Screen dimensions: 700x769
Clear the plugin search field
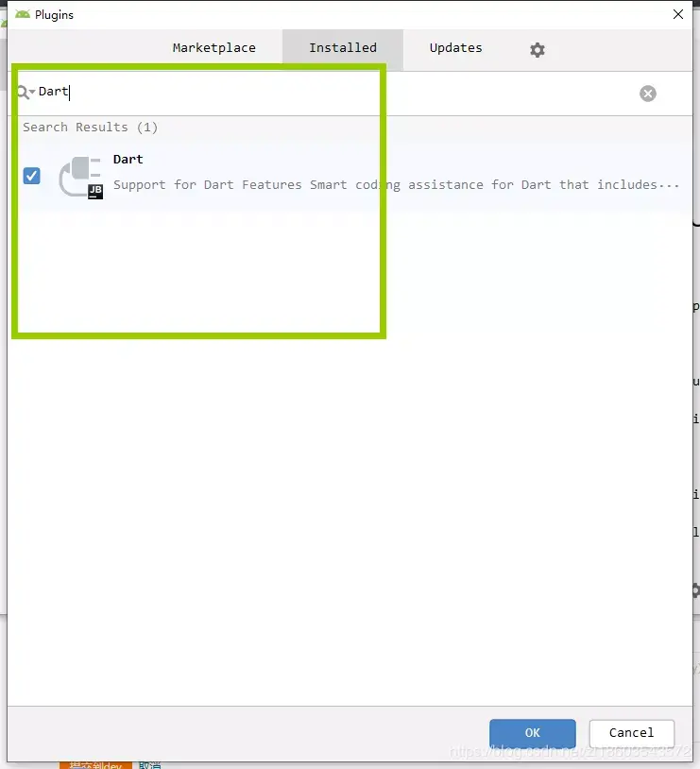(x=647, y=94)
